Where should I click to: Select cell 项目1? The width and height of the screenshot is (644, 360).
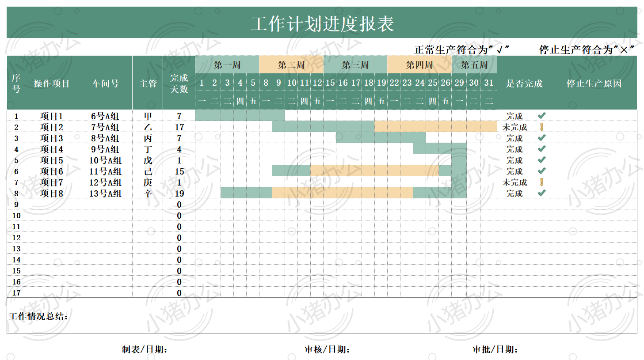click(52, 116)
